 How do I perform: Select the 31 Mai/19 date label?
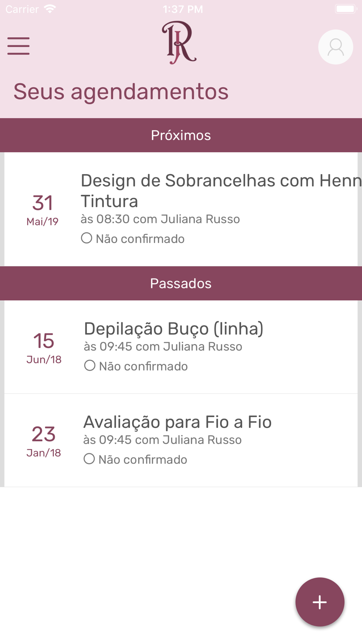click(43, 210)
